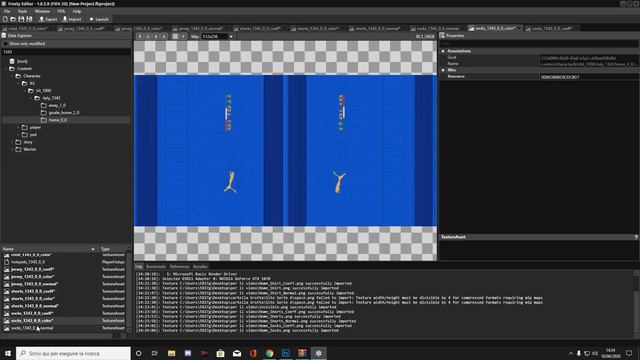
Task: Click the Save As disk icon
Action: tap(29, 19)
